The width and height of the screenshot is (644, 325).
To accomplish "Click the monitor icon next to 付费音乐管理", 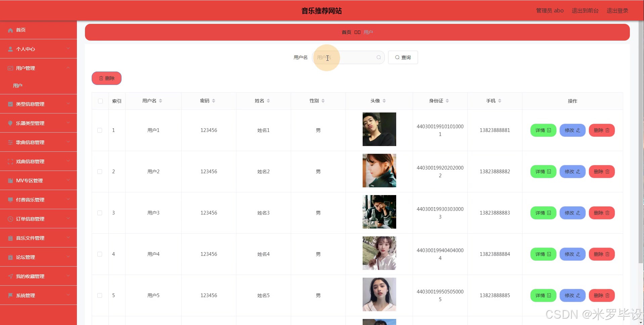I will [10, 200].
